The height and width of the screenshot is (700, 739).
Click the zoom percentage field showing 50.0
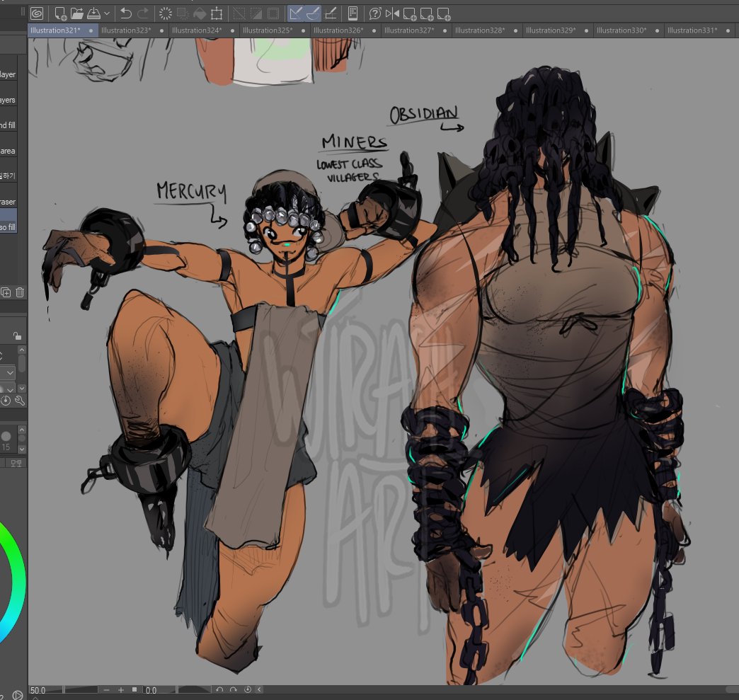(38, 690)
